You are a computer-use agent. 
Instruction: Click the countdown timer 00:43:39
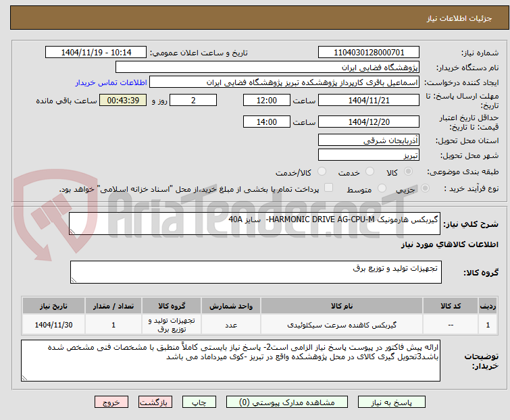(123, 100)
